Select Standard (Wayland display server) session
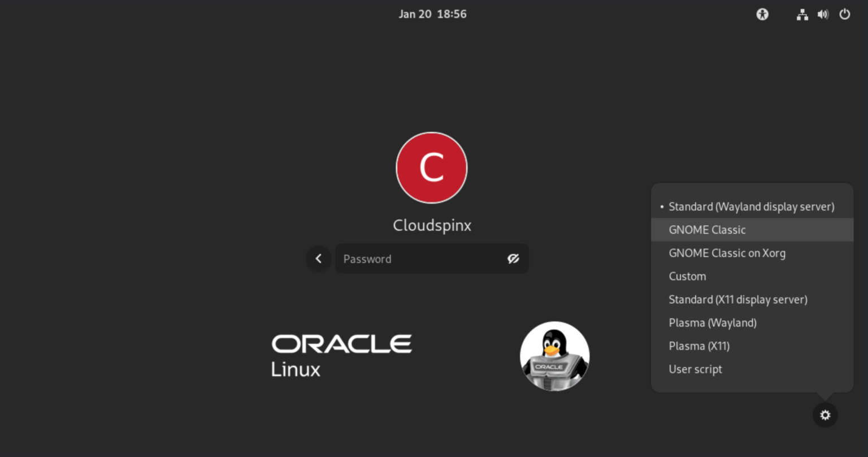 coord(752,206)
